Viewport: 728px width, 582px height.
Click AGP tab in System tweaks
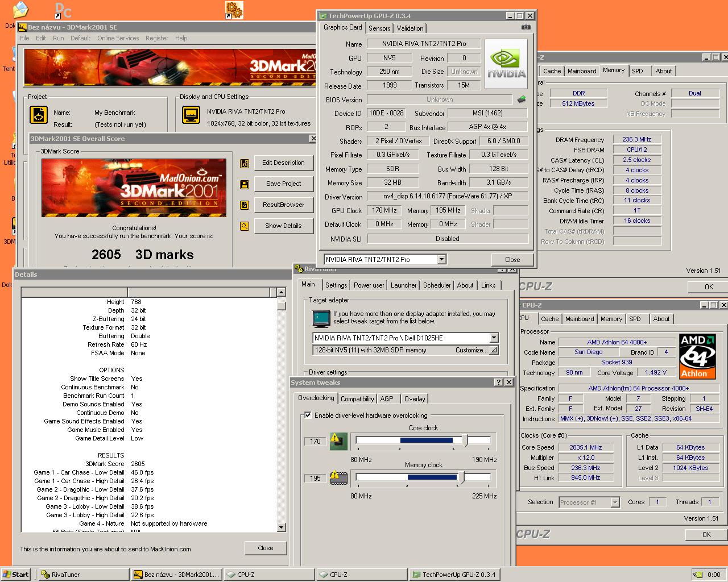(387, 399)
